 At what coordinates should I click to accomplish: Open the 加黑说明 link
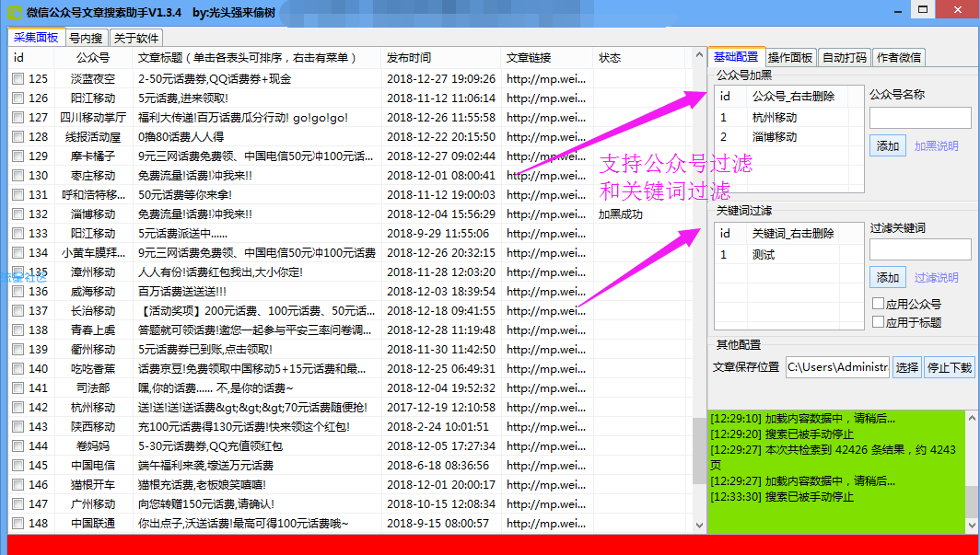pyautogui.click(x=936, y=146)
